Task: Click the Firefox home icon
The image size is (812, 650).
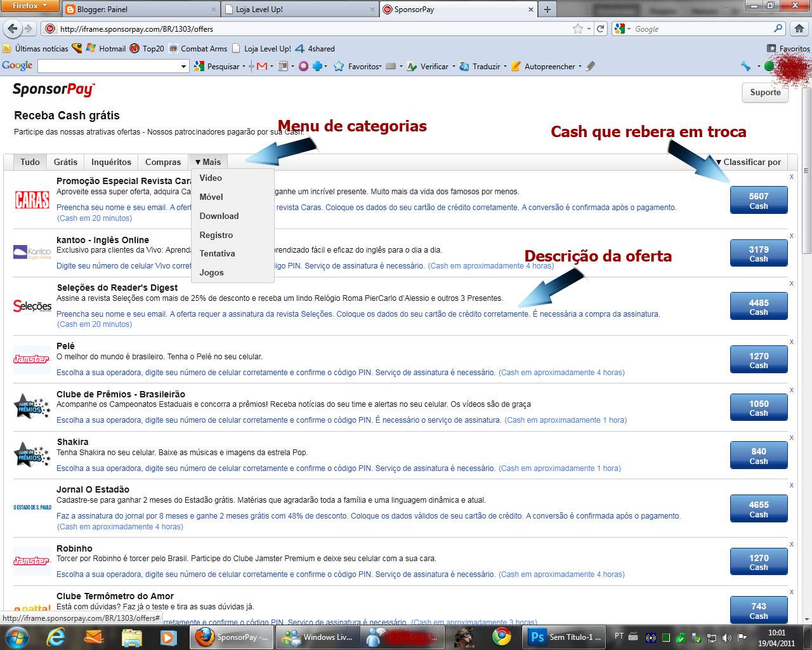Action: (x=799, y=29)
